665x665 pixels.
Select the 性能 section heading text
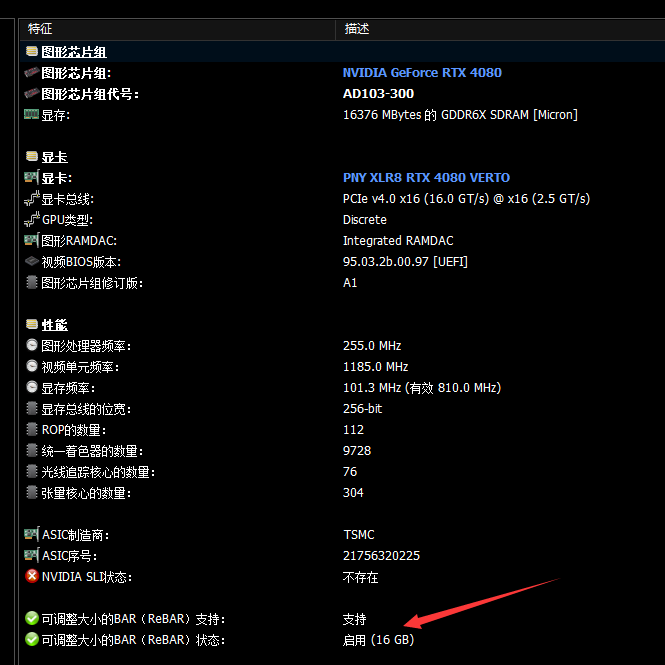pos(54,325)
